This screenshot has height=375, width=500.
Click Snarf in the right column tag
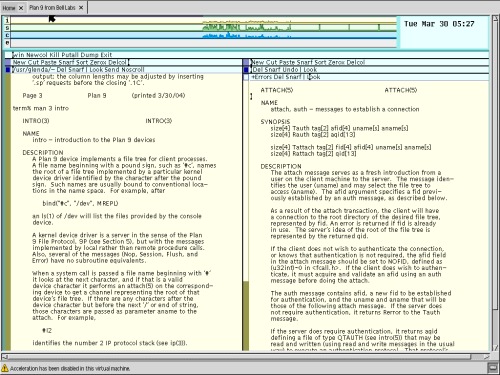[x=306, y=62]
